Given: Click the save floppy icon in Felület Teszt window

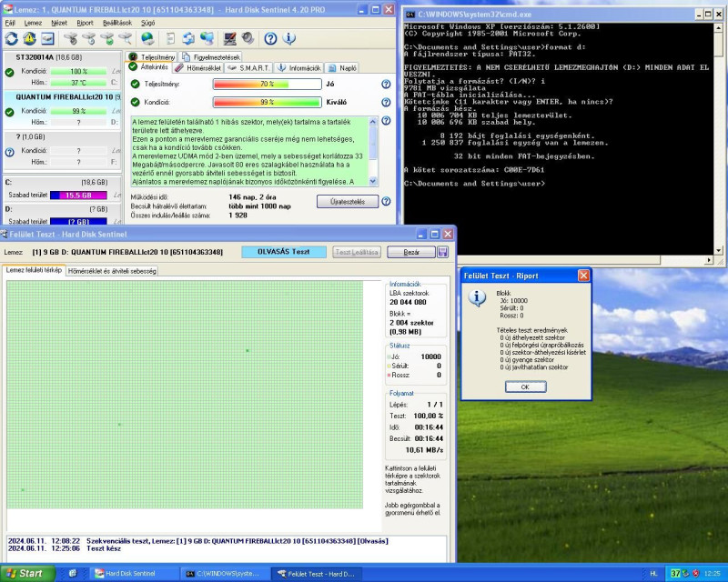Looking at the screenshot, I should [x=442, y=252].
